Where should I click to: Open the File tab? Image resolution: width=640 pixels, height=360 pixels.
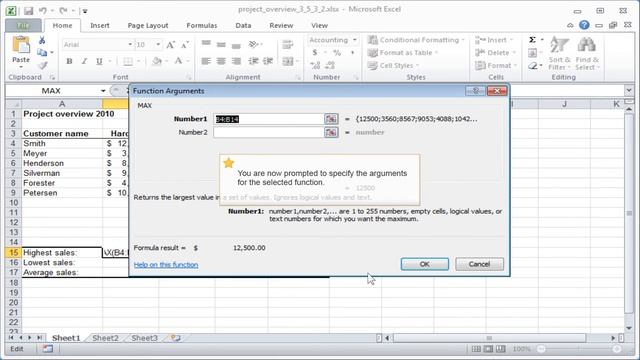pyautogui.click(x=23, y=25)
